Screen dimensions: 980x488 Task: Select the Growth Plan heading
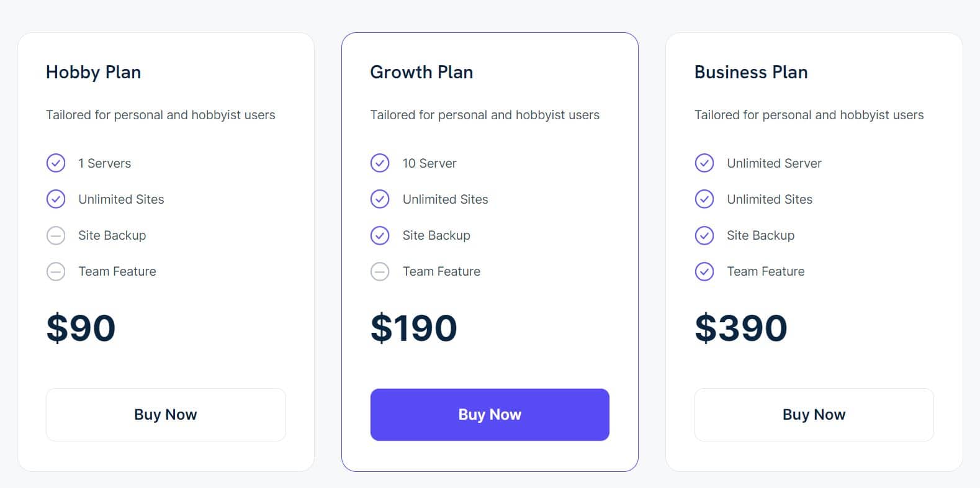pos(421,72)
